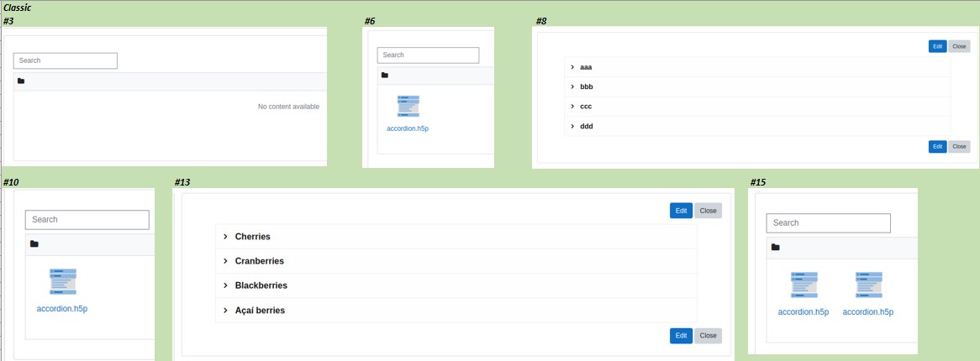Click Close above the aaa row in panel #8
Viewport: 980px width, 361px height.
coord(959,46)
